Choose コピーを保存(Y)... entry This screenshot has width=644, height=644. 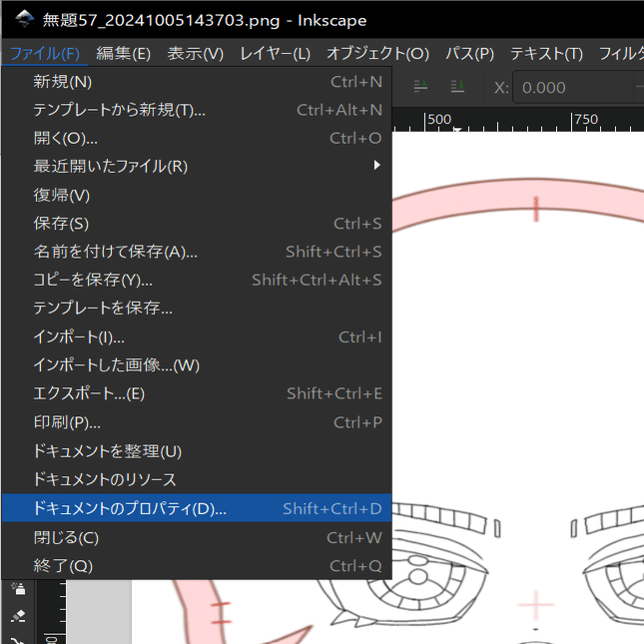(x=197, y=280)
